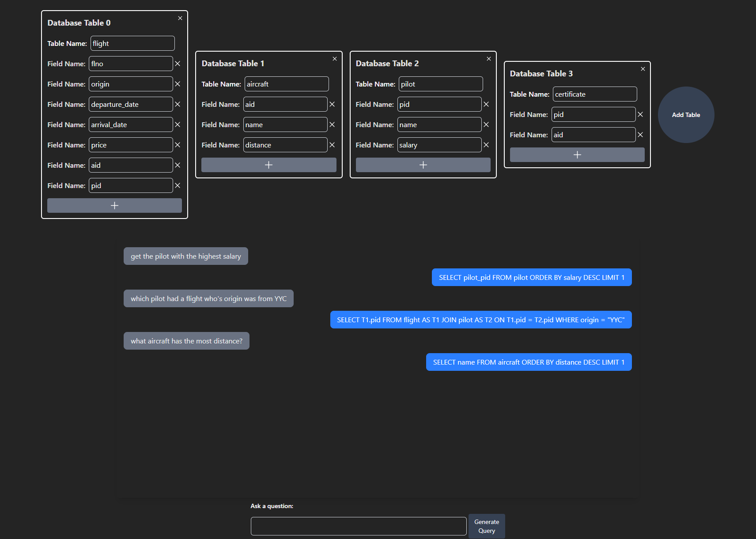Image resolution: width=756 pixels, height=539 pixels.
Task: Select the YYC origin question message
Action: [x=208, y=298]
